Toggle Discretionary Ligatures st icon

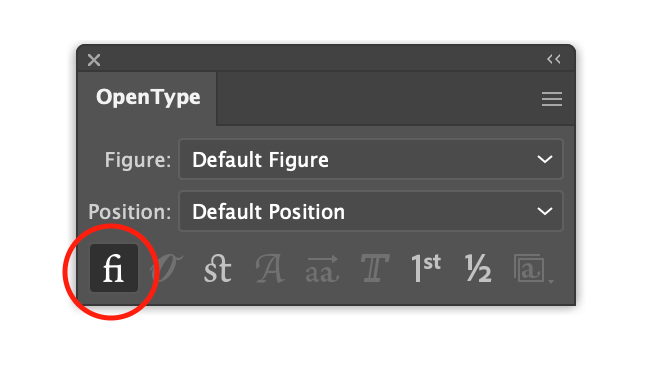click(x=217, y=269)
